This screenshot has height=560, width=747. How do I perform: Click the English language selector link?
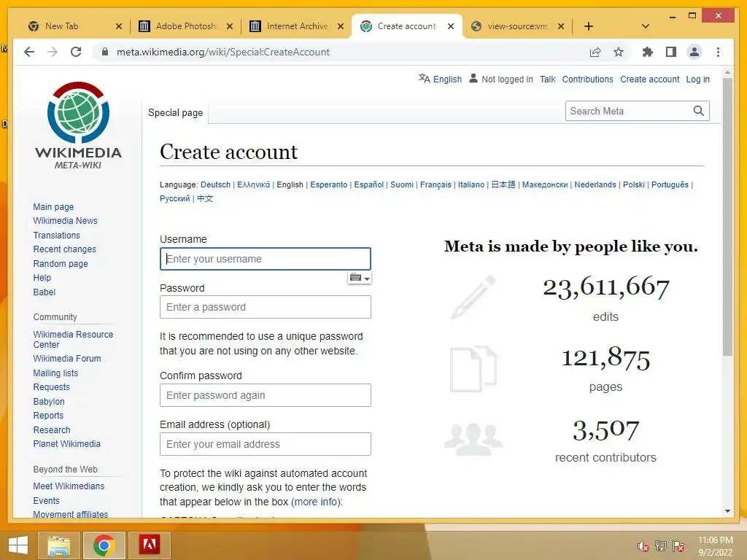tap(447, 79)
